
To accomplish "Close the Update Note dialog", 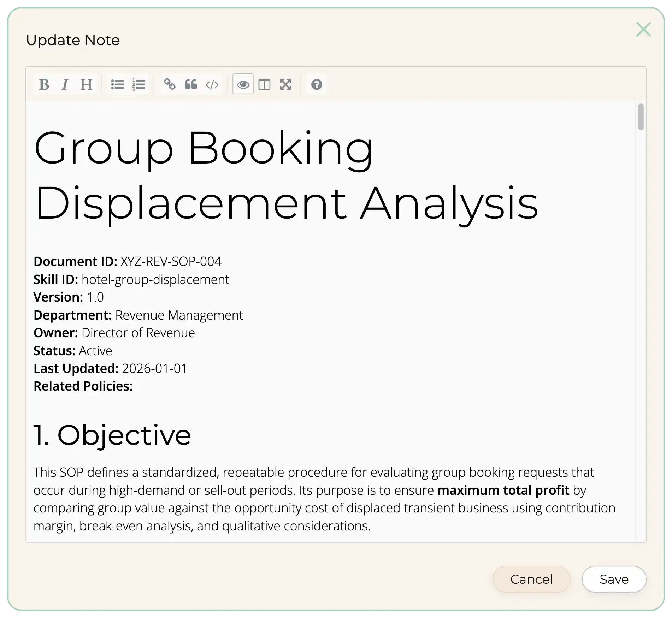I will [x=643, y=29].
